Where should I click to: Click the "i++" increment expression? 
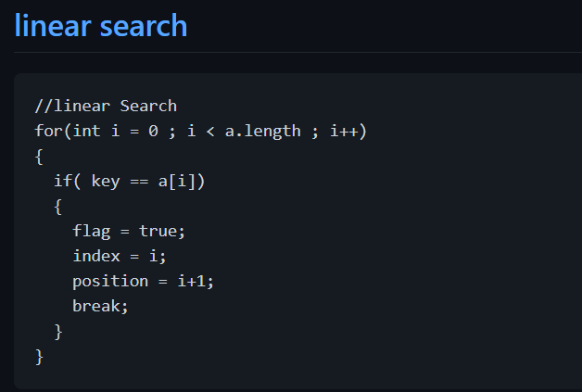[x=344, y=131]
